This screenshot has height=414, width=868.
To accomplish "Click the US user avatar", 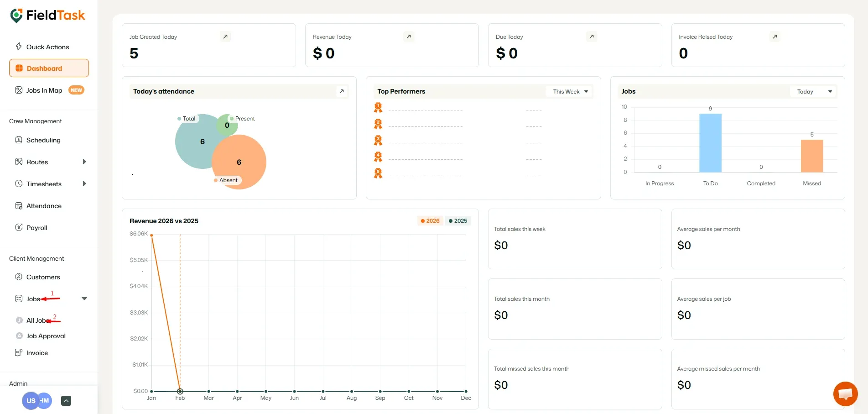I will click(30, 400).
